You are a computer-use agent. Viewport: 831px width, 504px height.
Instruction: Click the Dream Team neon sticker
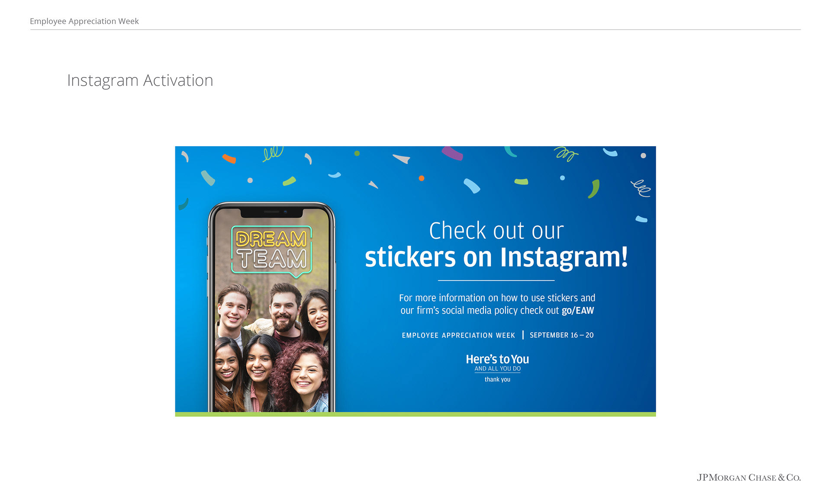272,251
